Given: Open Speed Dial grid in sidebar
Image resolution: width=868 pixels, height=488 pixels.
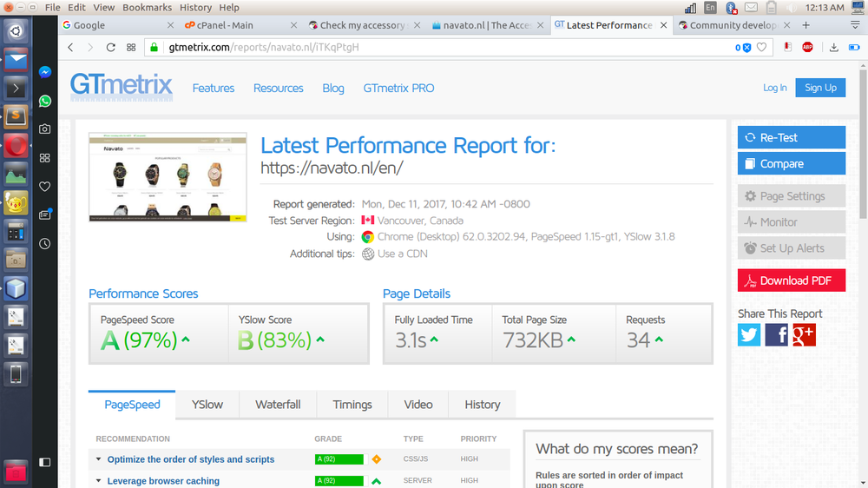Looking at the screenshot, I should (x=45, y=158).
